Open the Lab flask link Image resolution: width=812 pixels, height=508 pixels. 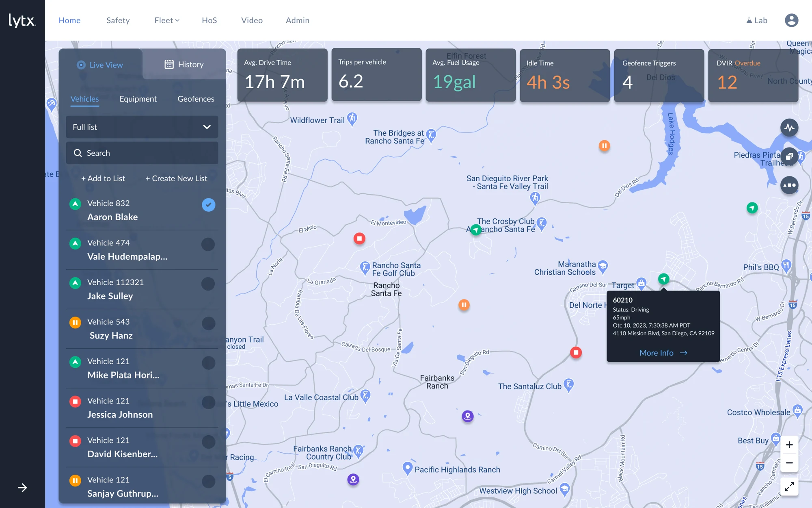[757, 20]
